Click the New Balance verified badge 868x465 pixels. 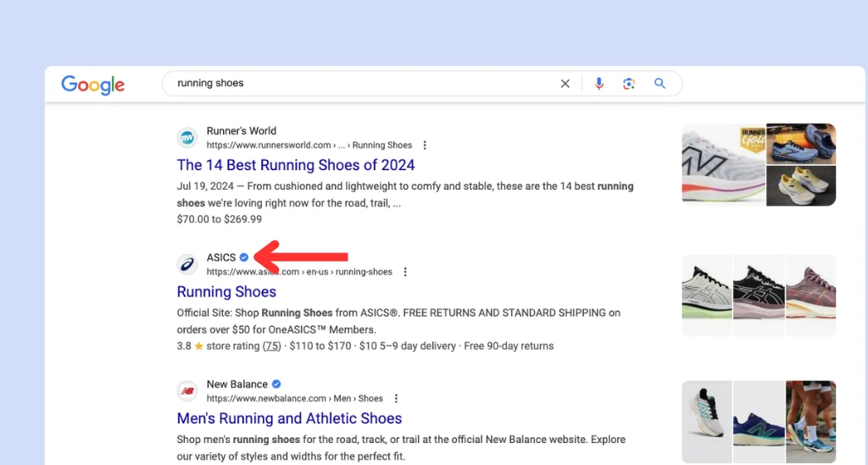click(276, 384)
